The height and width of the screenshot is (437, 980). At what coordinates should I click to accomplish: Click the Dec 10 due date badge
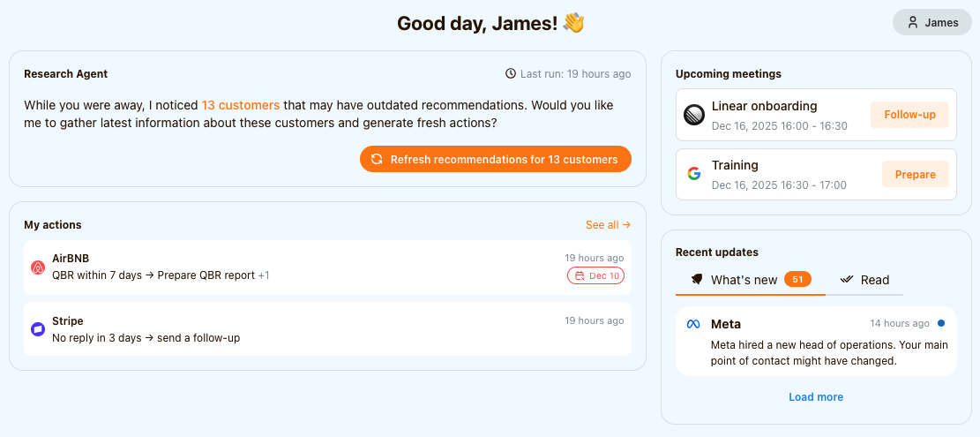tap(595, 276)
